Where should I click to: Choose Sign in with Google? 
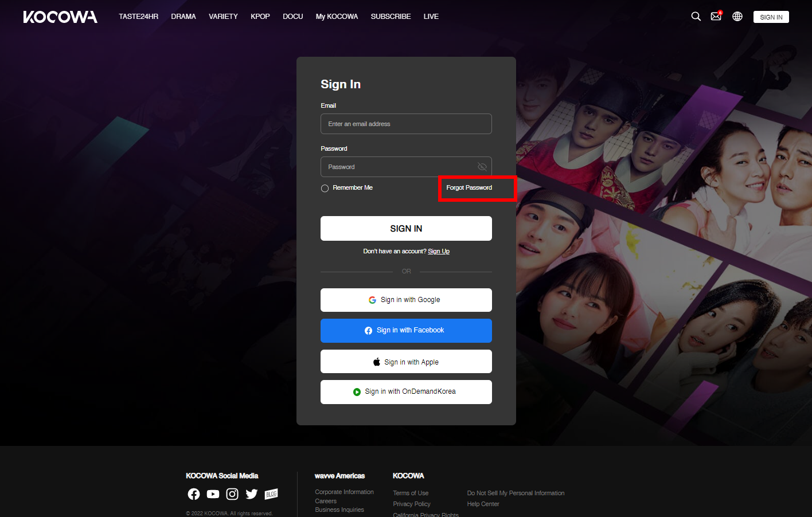(x=406, y=300)
